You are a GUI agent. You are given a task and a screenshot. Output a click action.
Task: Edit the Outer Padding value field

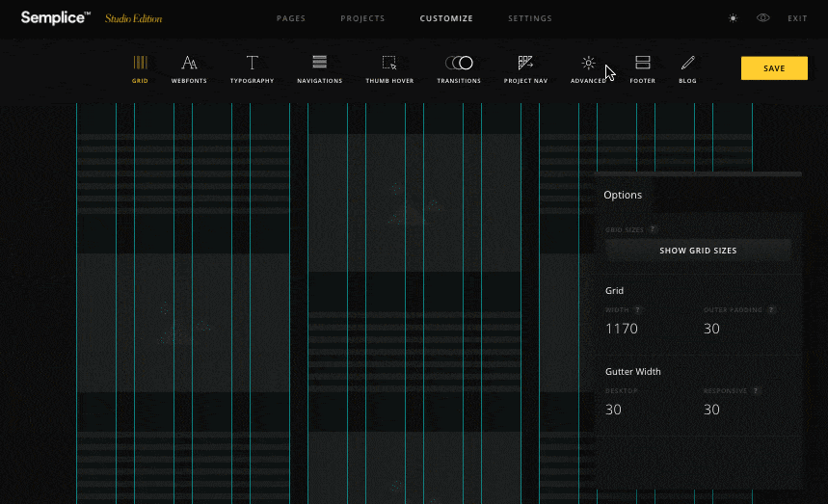tap(711, 329)
